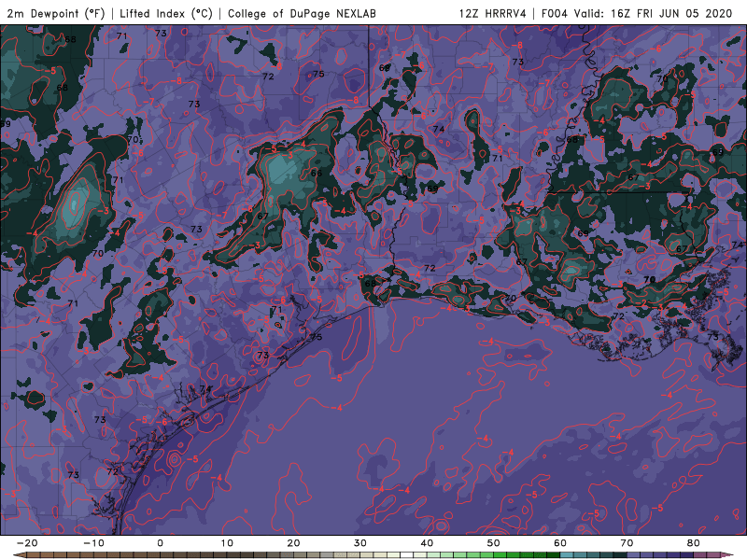Click the -20 label on the color scale

click(27, 543)
